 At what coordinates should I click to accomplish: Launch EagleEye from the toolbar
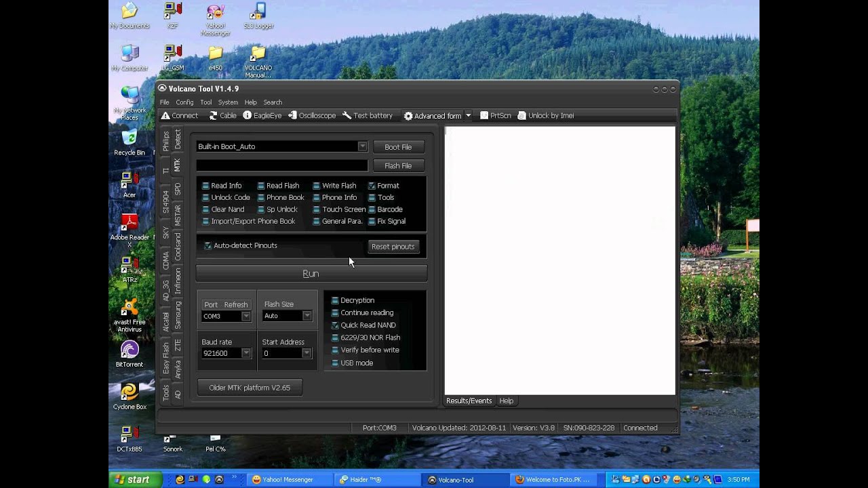pyautogui.click(x=262, y=116)
